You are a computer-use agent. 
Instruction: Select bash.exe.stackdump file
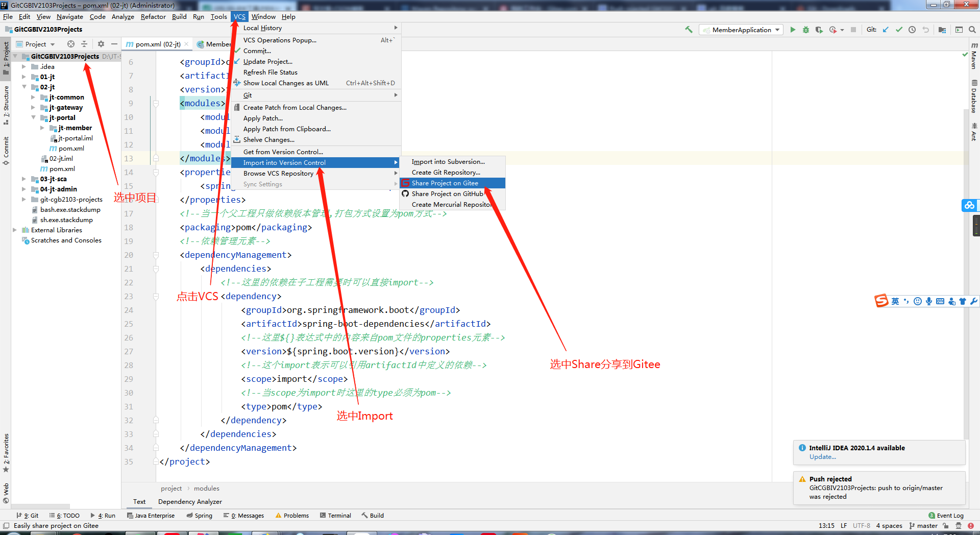click(66, 209)
